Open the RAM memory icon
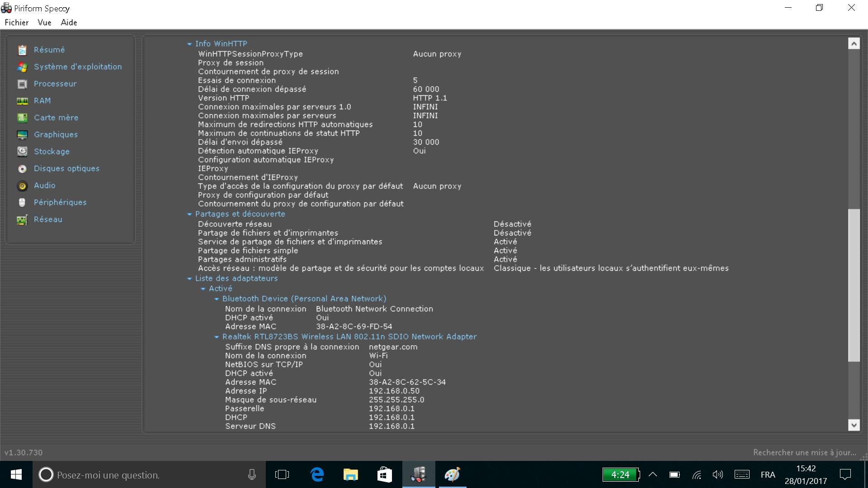 point(22,101)
